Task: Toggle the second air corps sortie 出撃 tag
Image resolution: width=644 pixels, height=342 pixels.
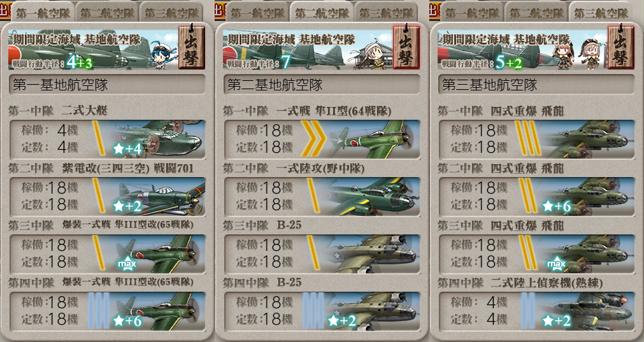Action: tap(406, 46)
